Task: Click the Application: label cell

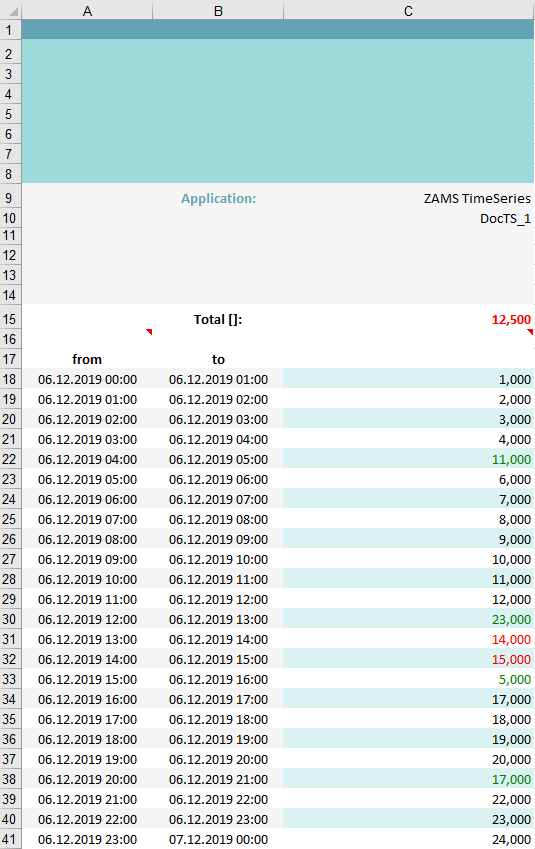Action: click(x=218, y=198)
